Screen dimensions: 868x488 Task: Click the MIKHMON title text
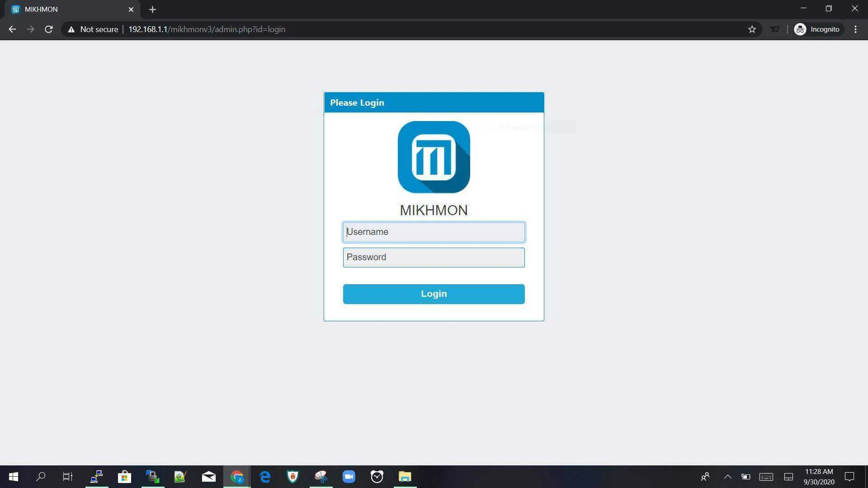434,210
